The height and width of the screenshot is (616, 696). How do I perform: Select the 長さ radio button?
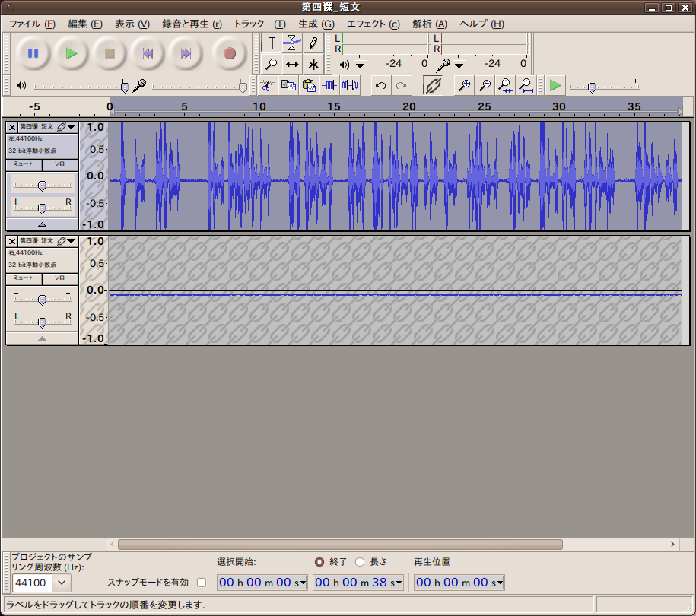point(360,562)
